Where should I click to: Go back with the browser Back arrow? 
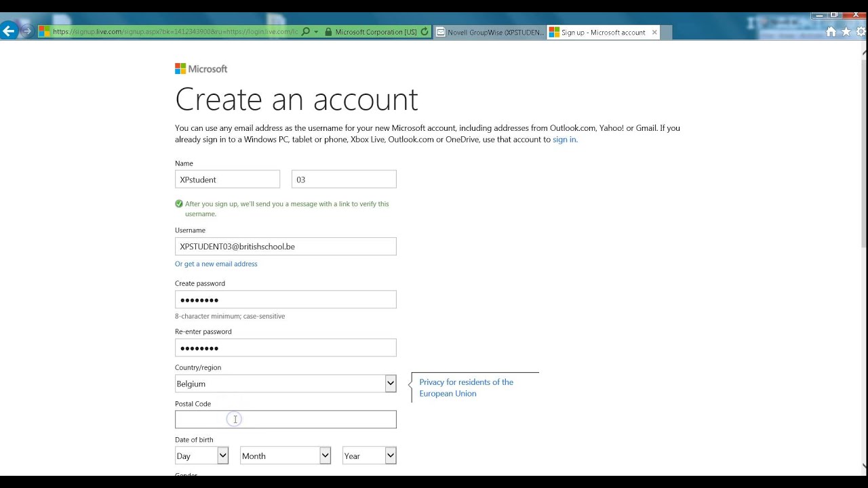[9, 30]
